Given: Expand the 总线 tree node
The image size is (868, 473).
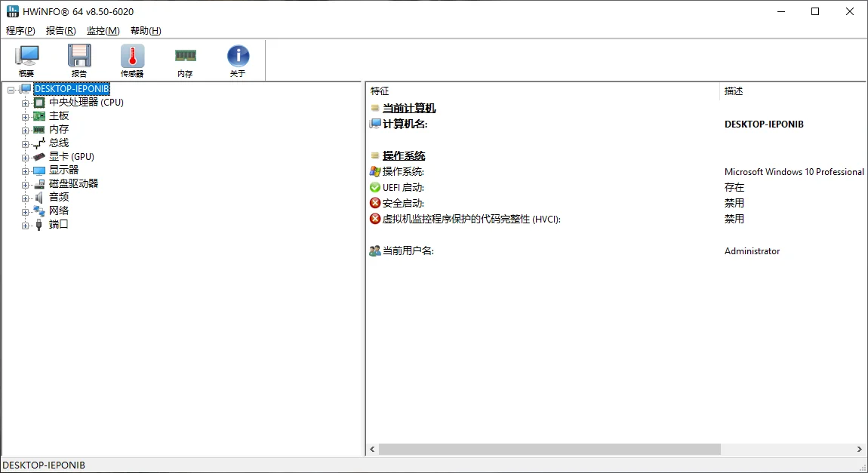Looking at the screenshot, I should tap(25, 144).
